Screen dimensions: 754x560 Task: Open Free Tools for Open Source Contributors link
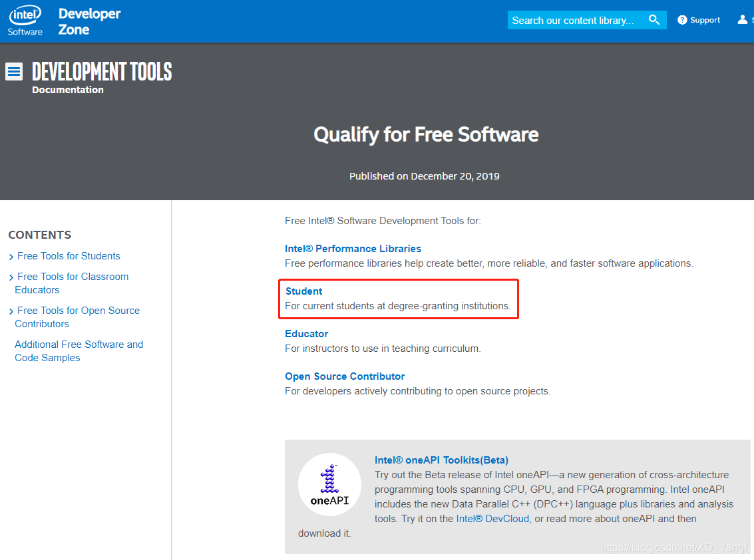tap(77, 317)
